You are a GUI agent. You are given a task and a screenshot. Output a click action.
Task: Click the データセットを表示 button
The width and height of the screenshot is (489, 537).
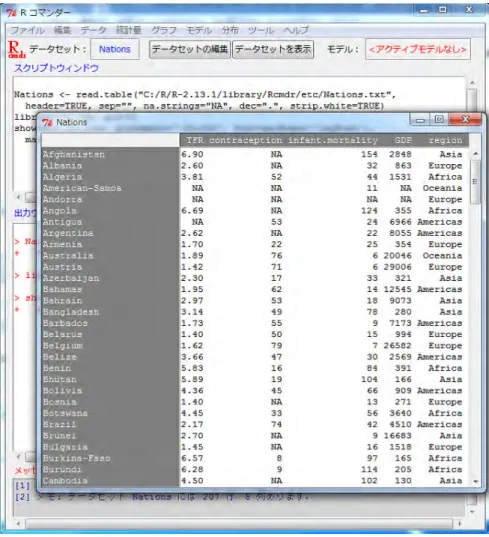tap(273, 49)
